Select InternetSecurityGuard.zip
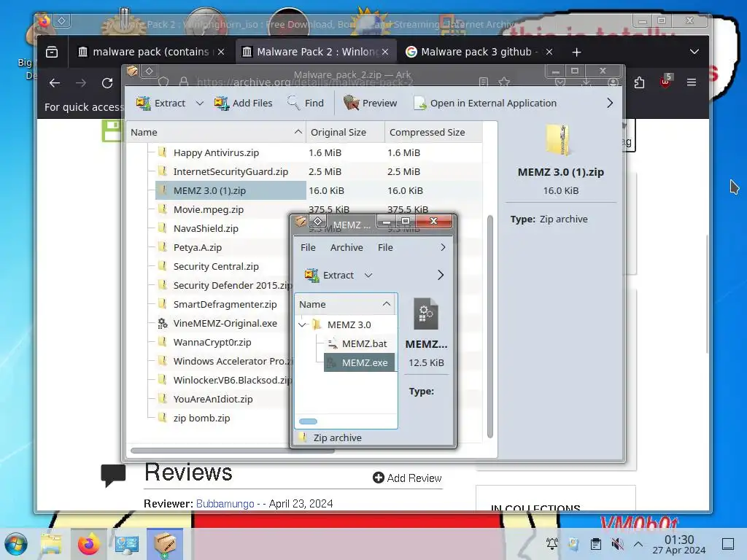 click(231, 171)
